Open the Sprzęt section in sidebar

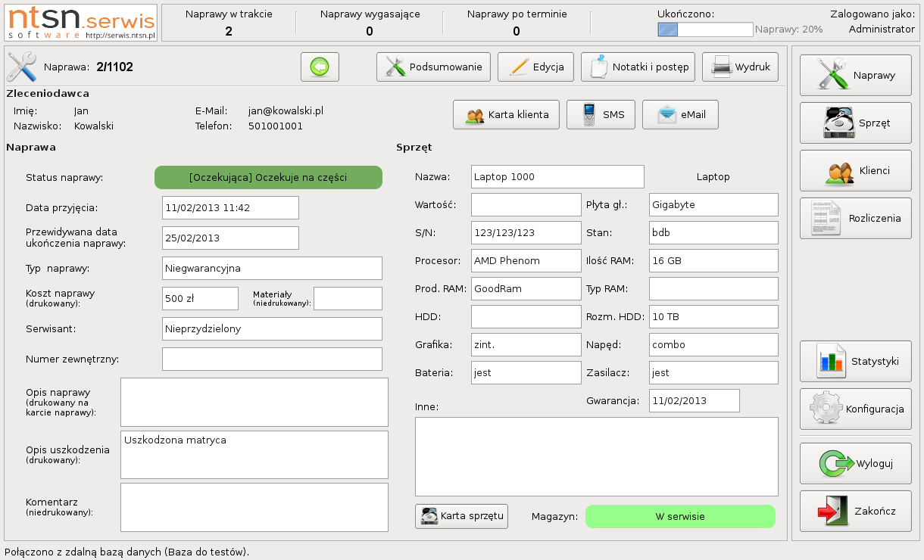pyautogui.click(x=856, y=123)
